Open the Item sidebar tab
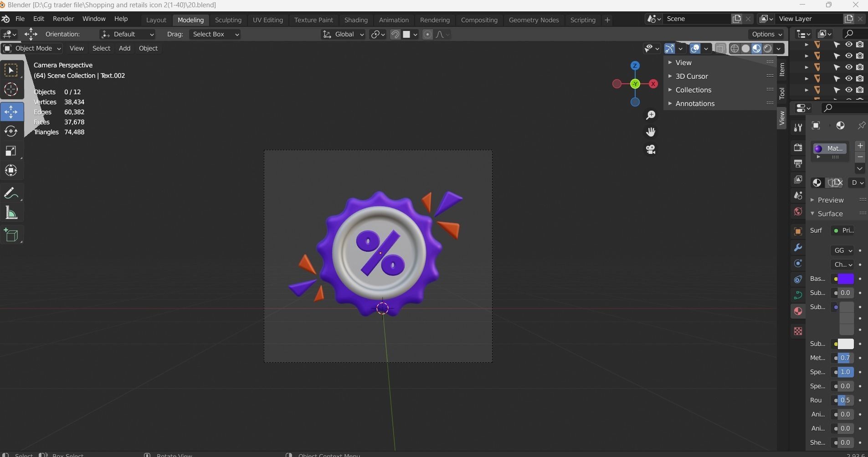The image size is (868, 457). coord(782,69)
